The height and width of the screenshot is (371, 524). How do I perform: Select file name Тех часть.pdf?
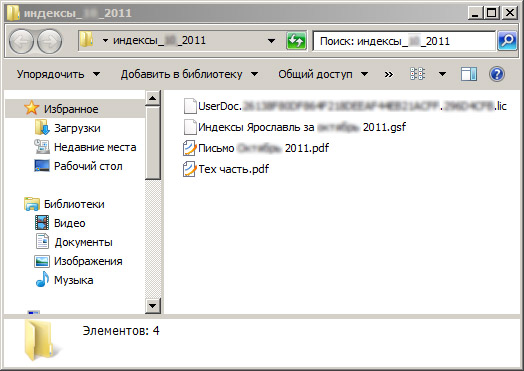234,169
